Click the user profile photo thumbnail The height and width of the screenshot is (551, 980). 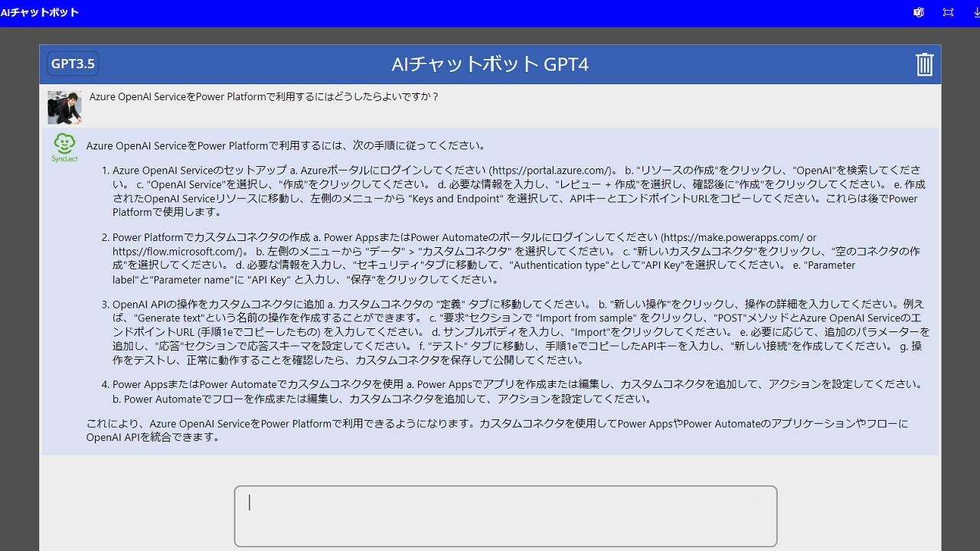click(x=64, y=107)
